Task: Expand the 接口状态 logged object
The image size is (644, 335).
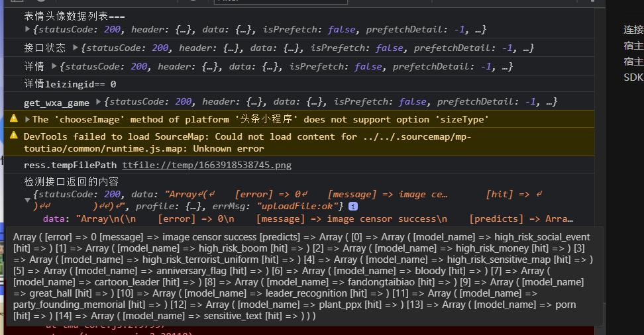Action: pyautogui.click(x=75, y=48)
